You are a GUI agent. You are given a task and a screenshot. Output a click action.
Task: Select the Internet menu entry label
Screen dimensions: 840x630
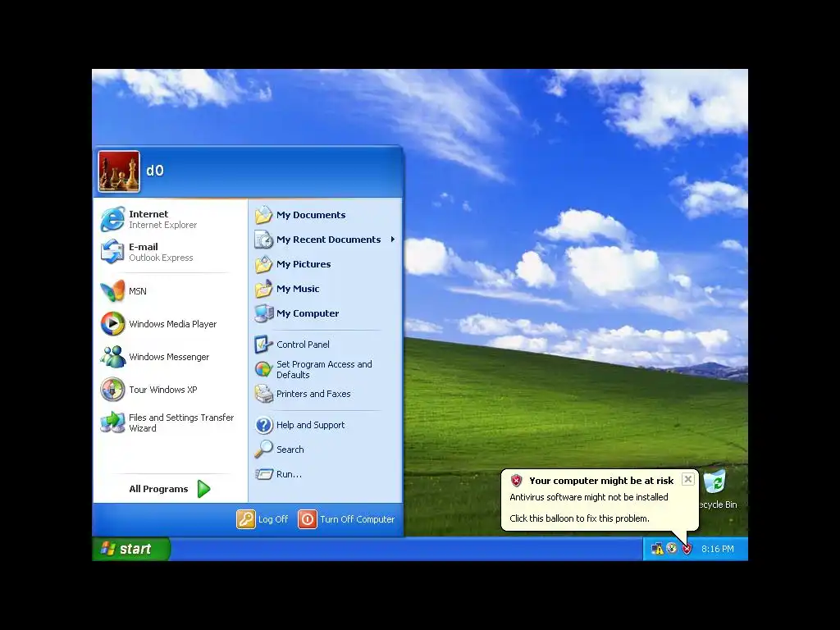[x=148, y=214]
